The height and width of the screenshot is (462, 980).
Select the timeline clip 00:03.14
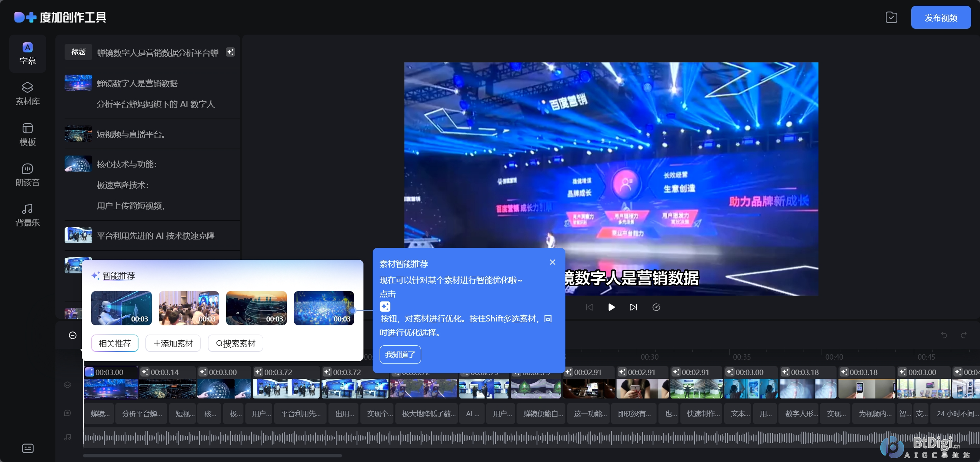click(x=167, y=382)
